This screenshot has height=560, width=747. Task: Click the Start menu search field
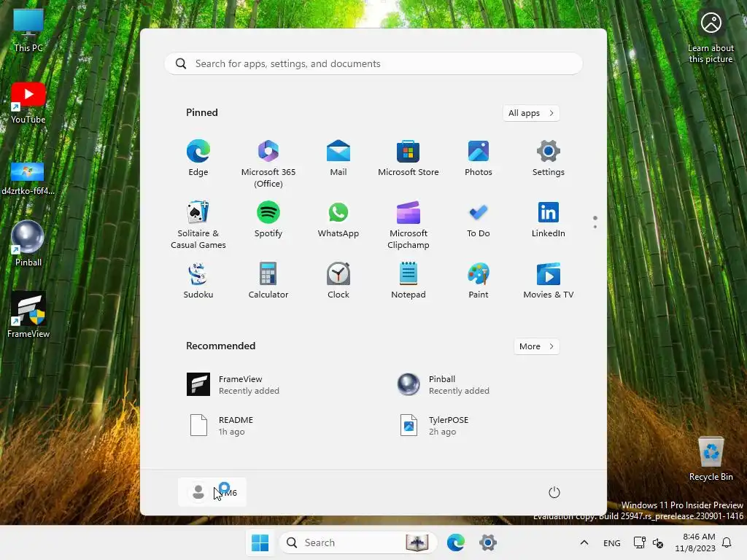(x=373, y=64)
